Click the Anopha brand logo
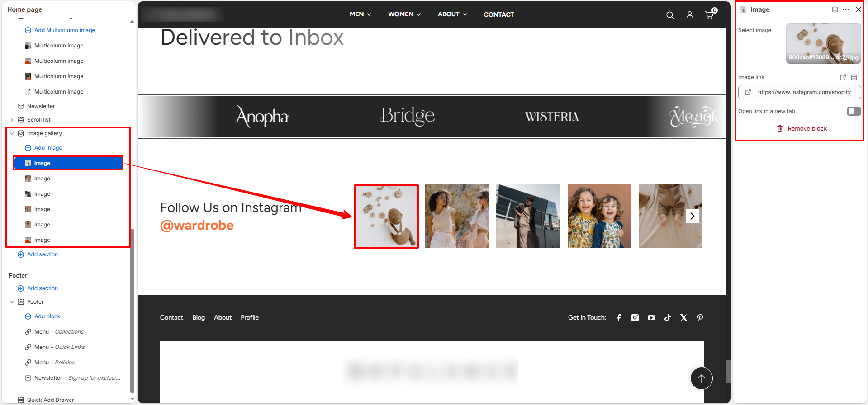 coord(262,117)
